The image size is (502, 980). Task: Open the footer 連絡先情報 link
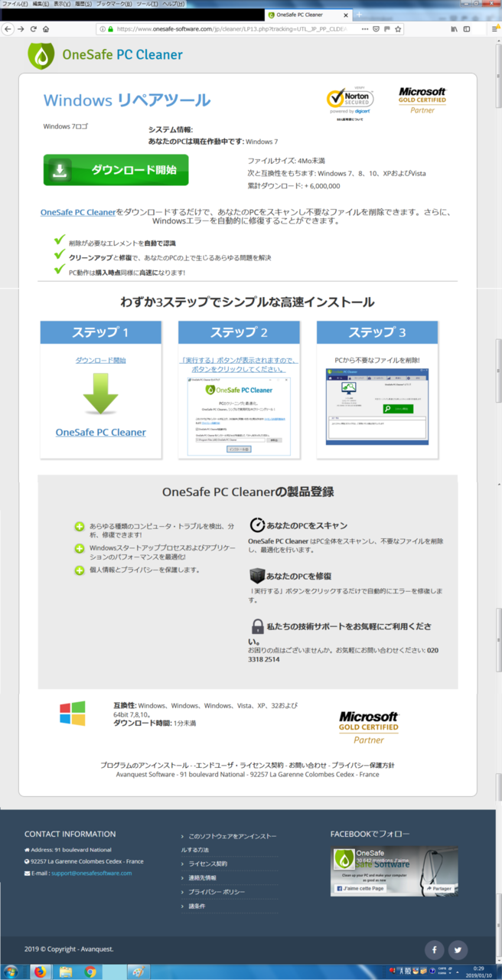(x=202, y=877)
